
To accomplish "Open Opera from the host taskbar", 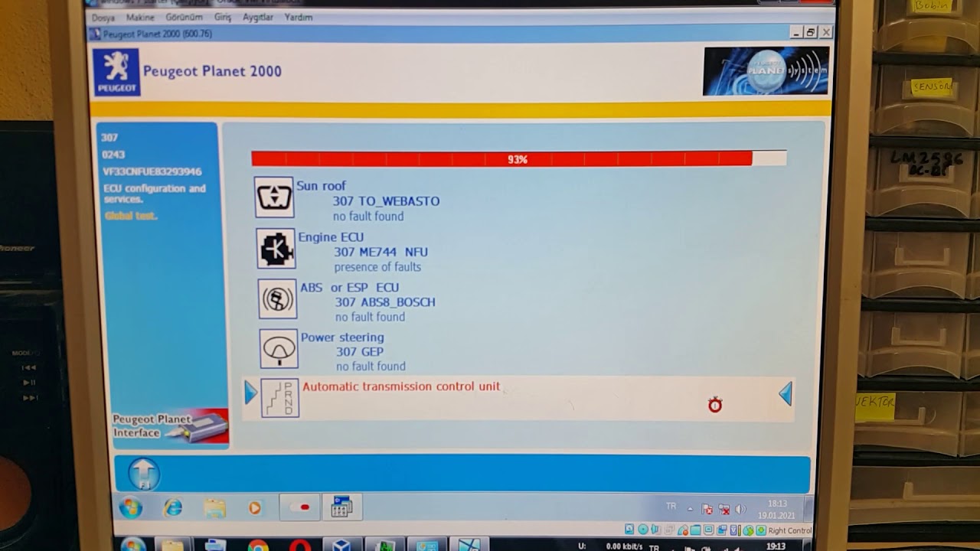I will point(301,546).
